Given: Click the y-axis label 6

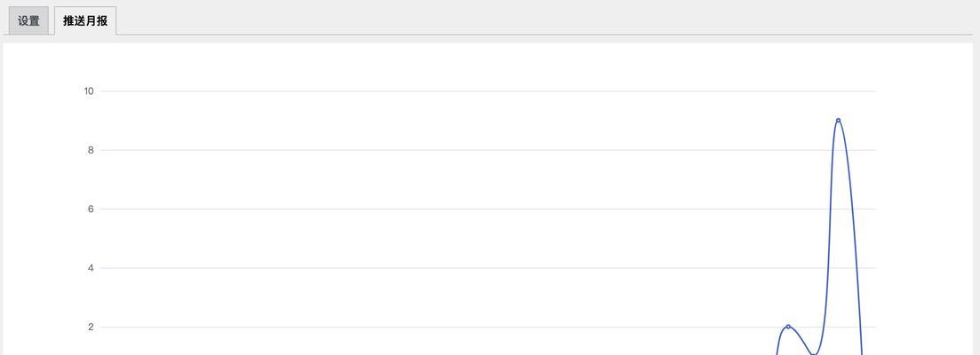Looking at the screenshot, I should [x=92, y=209].
